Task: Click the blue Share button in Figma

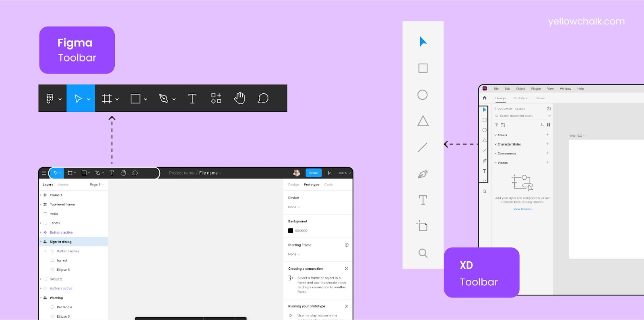Action: point(314,173)
